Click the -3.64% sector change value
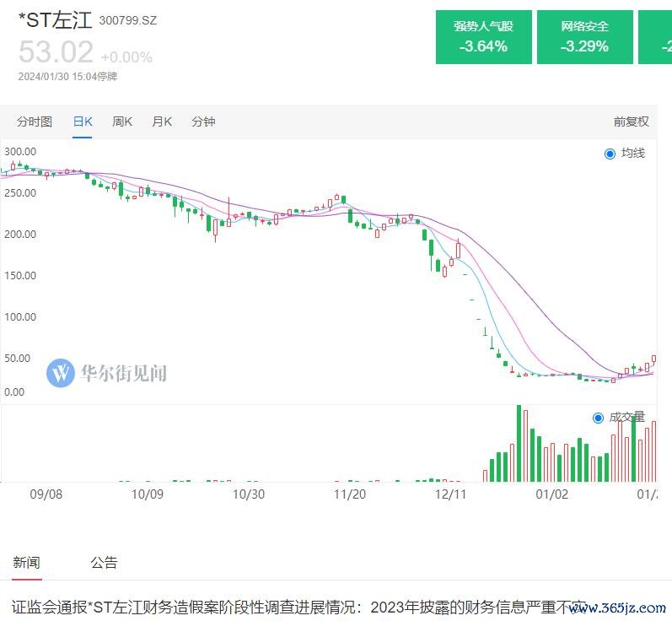Image resolution: width=672 pixels, height=621 pixels. click(x=483, y=46)
